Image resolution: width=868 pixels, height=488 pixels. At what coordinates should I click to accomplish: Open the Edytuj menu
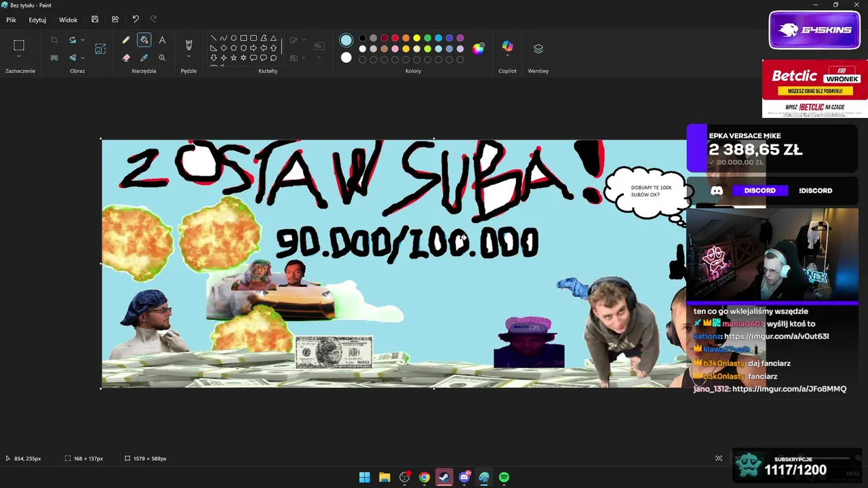37,20
